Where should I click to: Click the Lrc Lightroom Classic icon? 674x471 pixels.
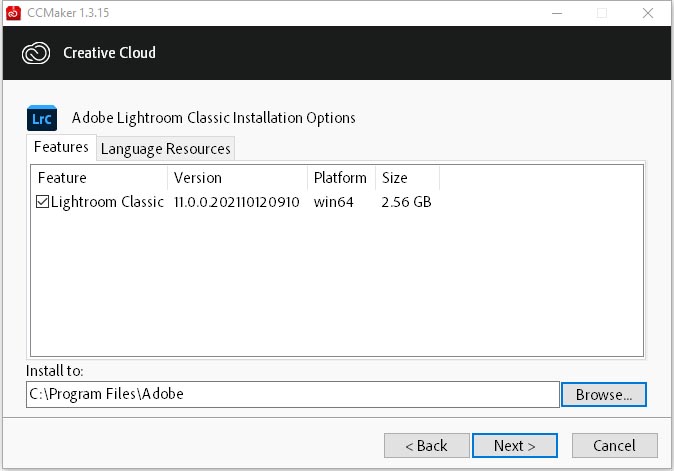pos(42,118)
